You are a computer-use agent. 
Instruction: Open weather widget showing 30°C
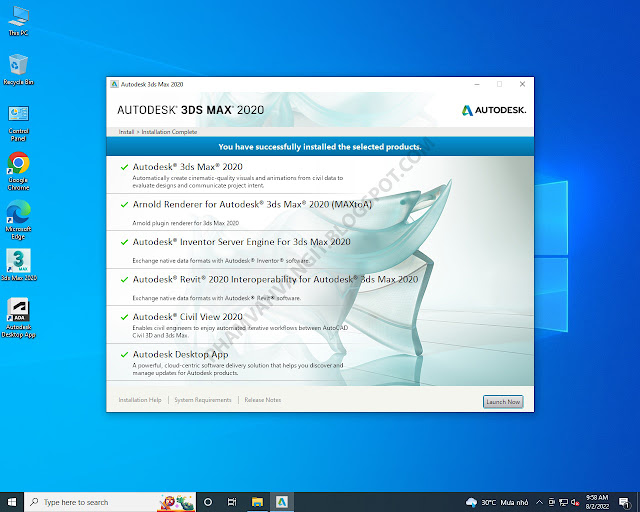[497, 502]
